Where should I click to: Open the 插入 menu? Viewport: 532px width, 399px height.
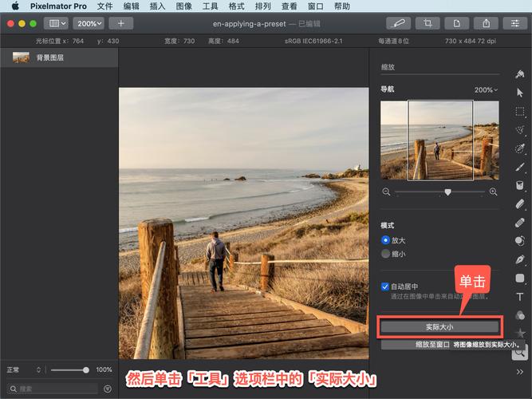click(157, 6)
